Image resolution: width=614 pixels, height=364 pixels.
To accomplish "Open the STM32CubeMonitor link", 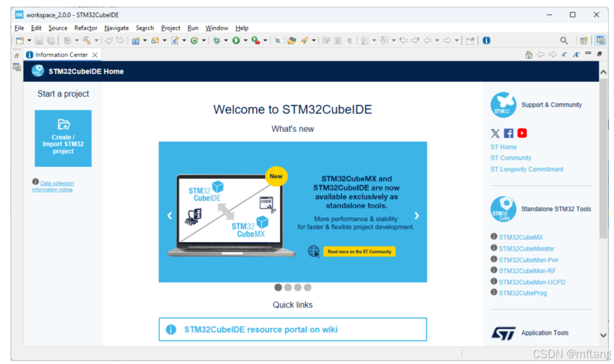I will pos(526,249).
